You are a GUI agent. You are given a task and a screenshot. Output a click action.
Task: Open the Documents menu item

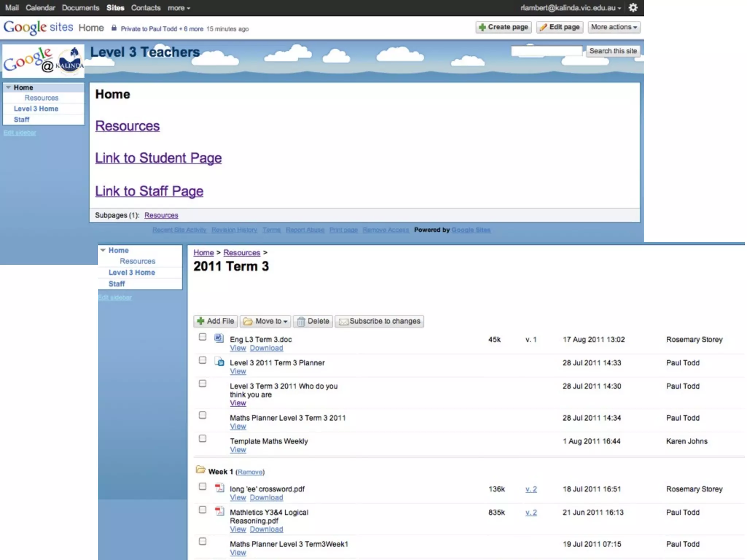80,8
